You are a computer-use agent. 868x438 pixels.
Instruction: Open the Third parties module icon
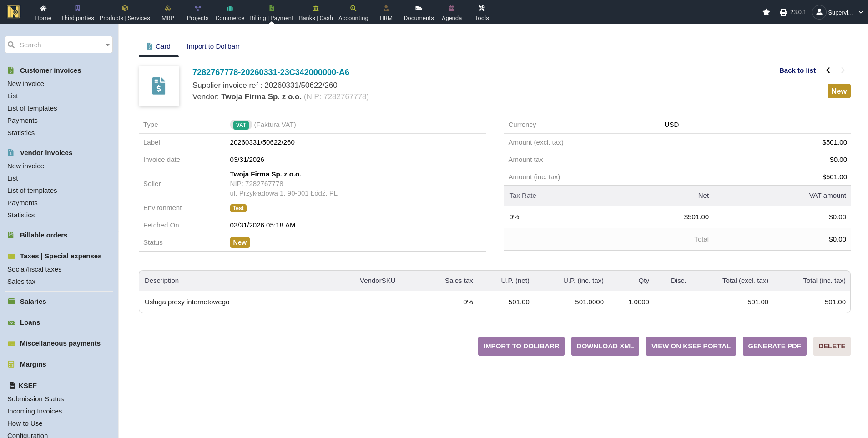(77, 8)
